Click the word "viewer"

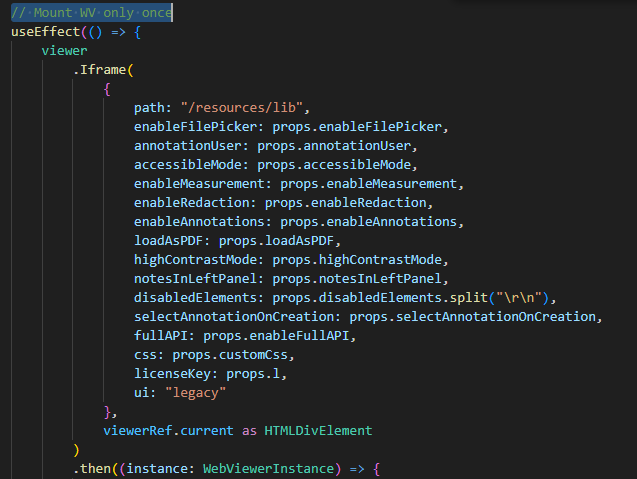pos(64,51)
